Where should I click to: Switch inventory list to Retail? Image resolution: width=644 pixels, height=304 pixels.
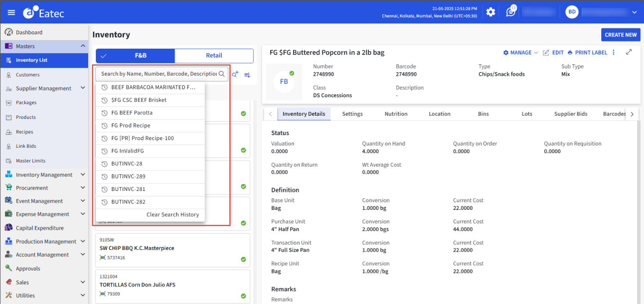point(214,56)
